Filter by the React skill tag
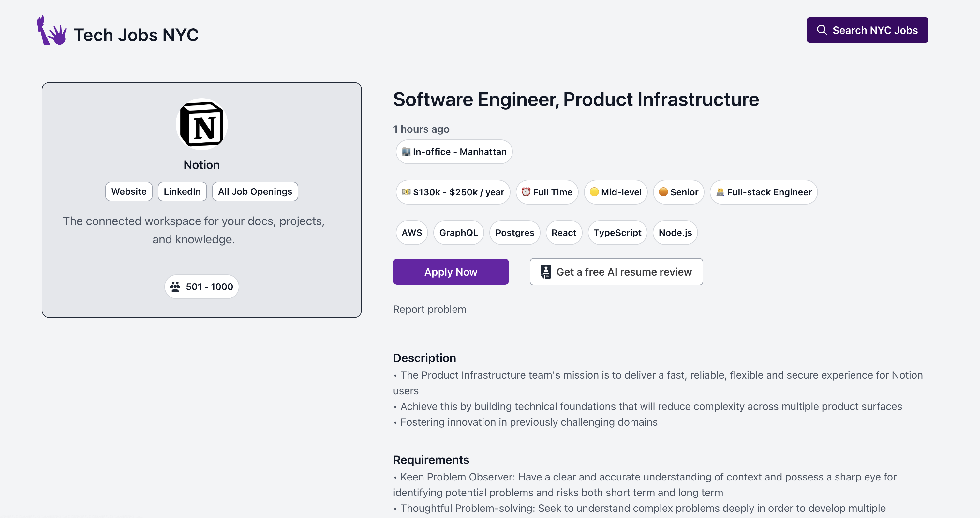The width and height of the screenshot is (980, 518). (564, 233)
